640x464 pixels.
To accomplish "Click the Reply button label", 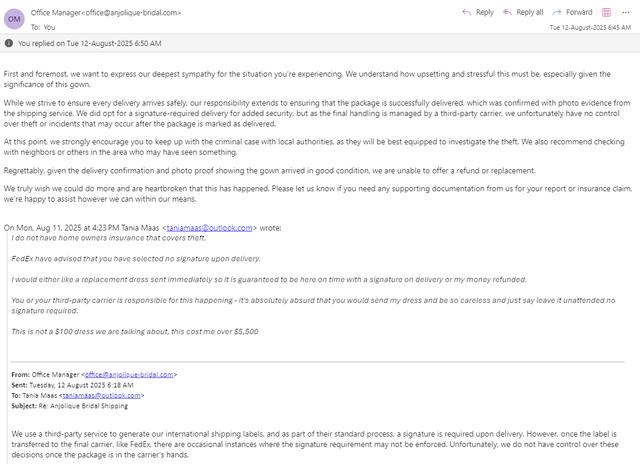I will pyautogui.click(x=484, y=12).
